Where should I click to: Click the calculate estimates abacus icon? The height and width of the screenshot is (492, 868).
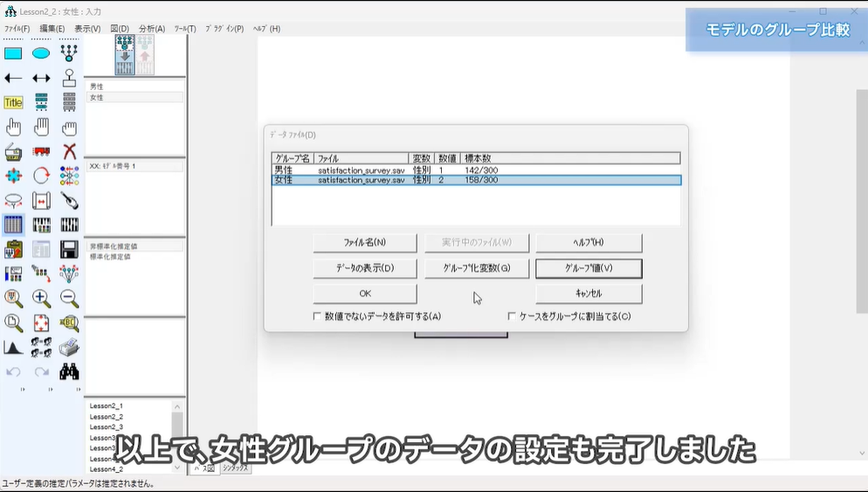69,225
